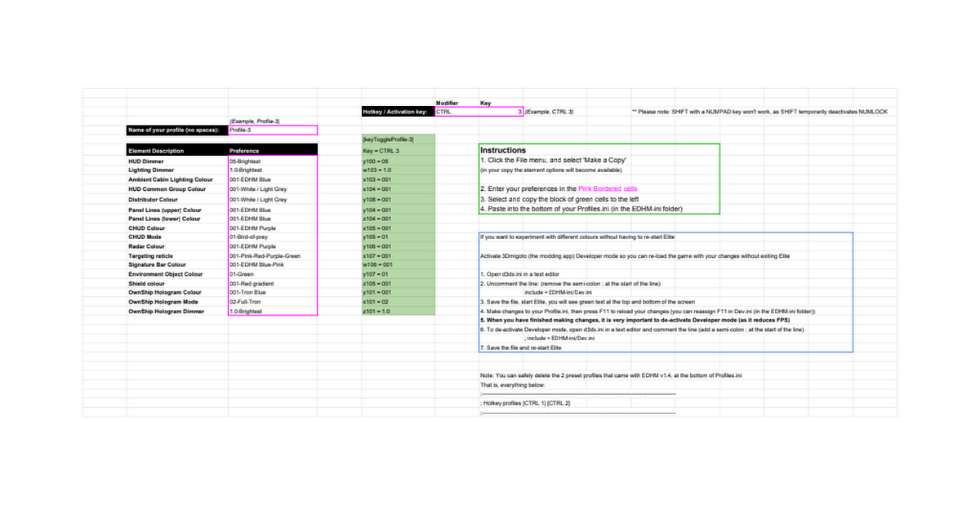Screen dimensions: 980x514
Task: Click the '01-Green' environment object cell
Action: pyautogui.click(x=273, y=274)
